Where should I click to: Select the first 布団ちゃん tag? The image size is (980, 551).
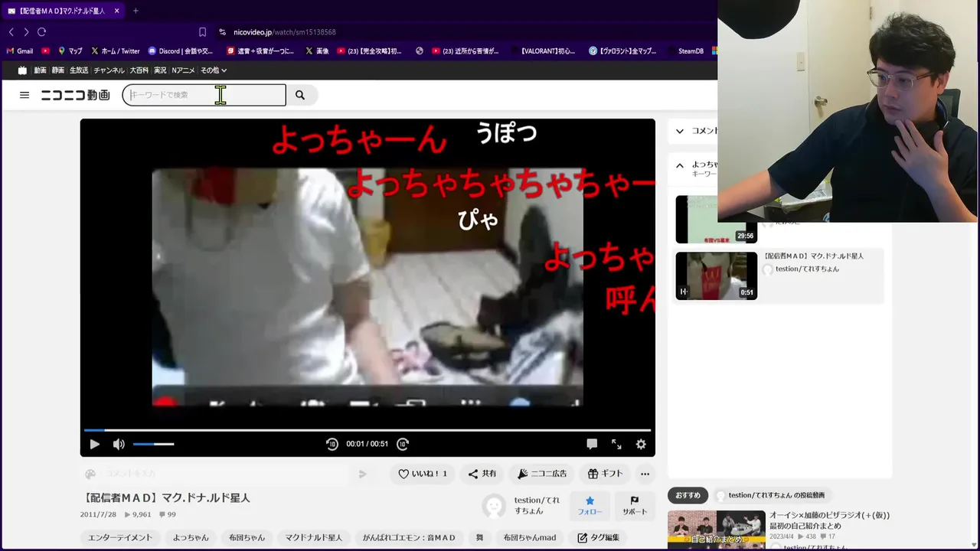coord(247,537)
